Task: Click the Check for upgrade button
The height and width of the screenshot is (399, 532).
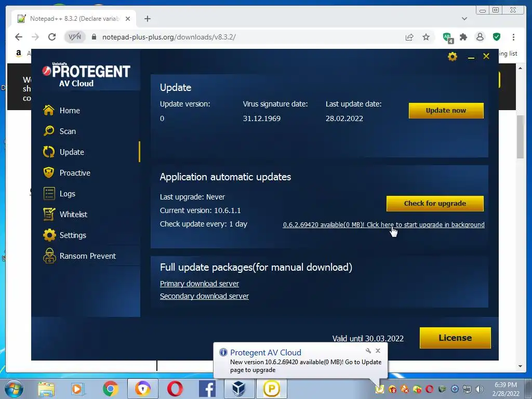Action: tap(435, 204)
